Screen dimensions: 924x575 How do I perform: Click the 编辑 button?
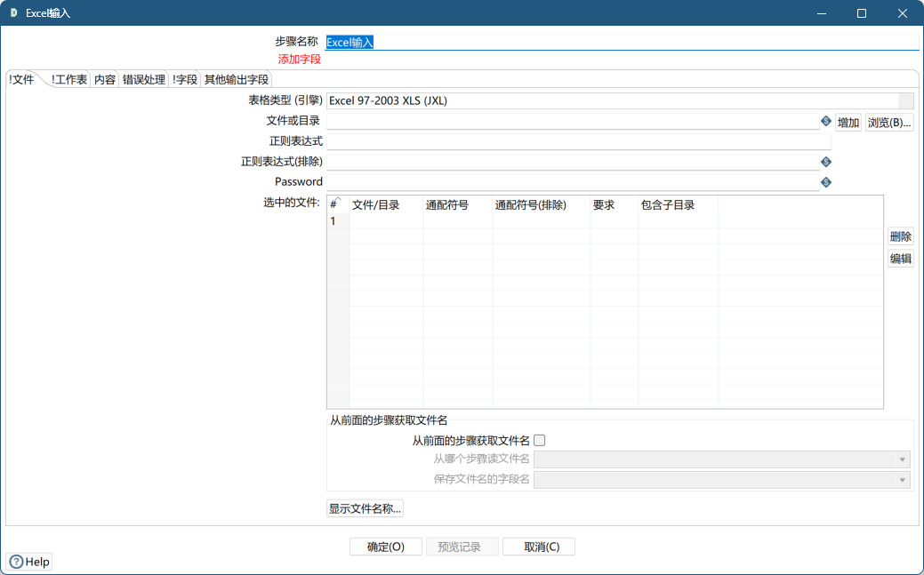click(x=900, y=257)
